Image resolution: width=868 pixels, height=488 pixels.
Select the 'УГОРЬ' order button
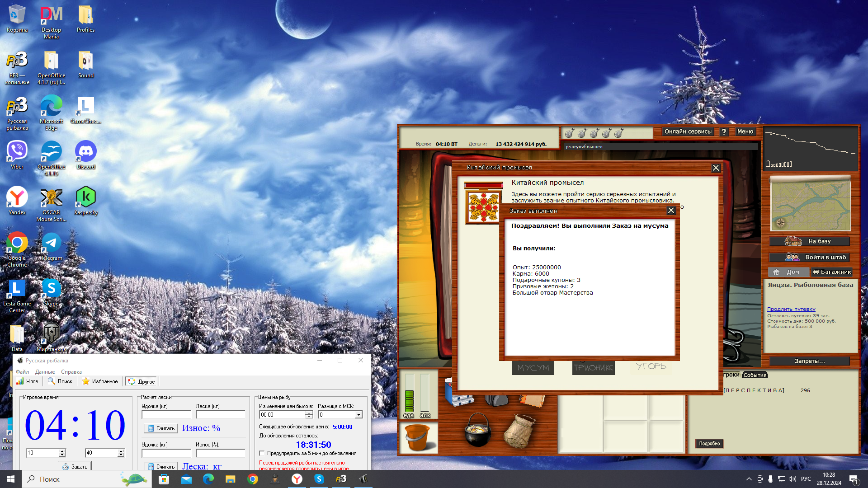pos(651,366)
